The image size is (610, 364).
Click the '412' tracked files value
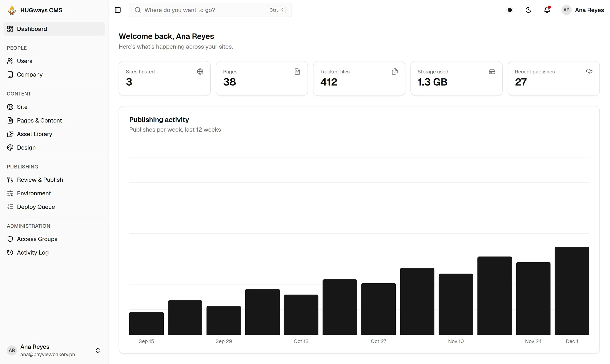pos(329,82)
